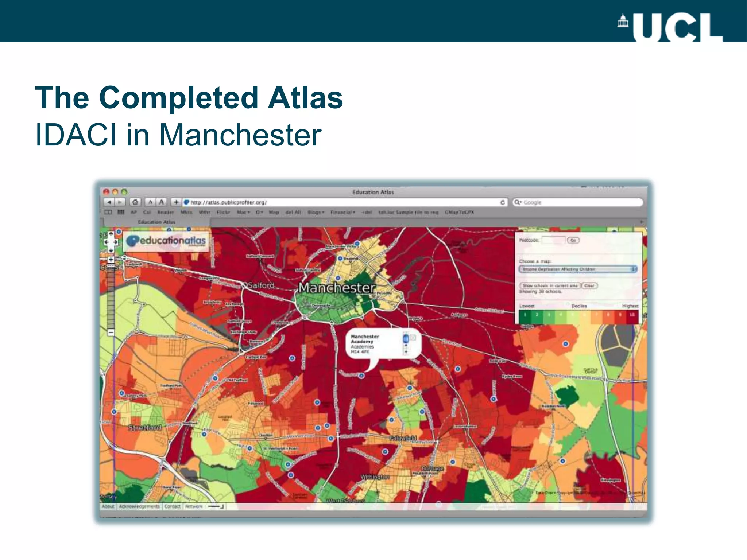This screenshot has height=560, width=747.
Task: Click the Home button in toolbar
Action: 135,202
